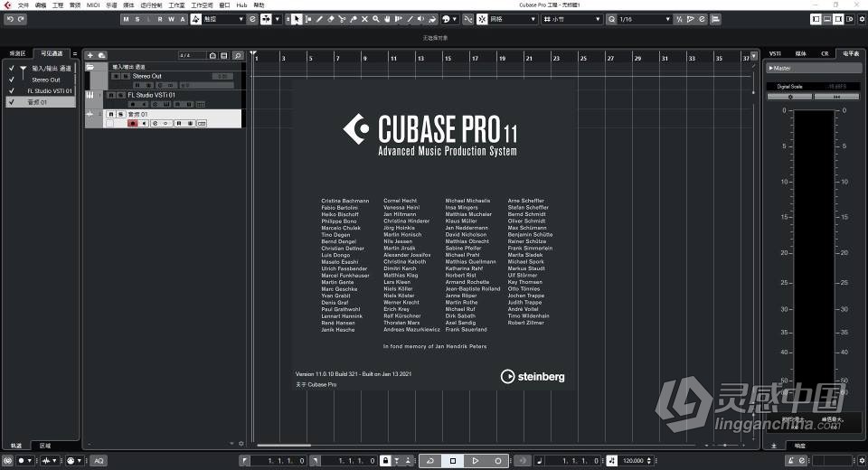Click the Stop button in the transport
This screenshot has width=868, height=470.
click(453, 461)
